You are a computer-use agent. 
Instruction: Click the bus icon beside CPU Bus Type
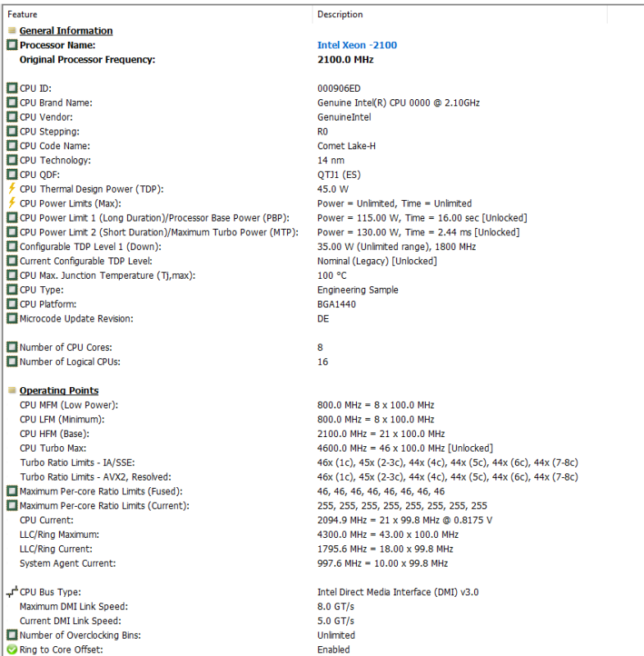coord(12,591)
